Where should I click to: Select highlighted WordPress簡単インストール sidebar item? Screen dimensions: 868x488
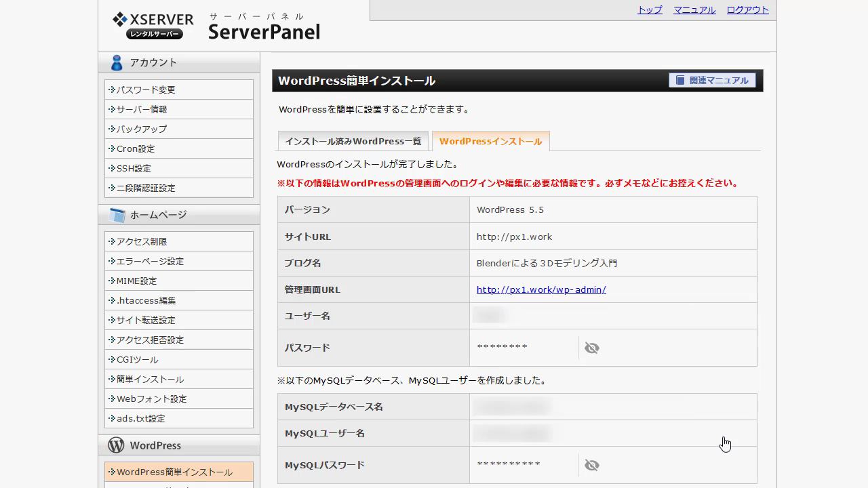click(174, 472)
